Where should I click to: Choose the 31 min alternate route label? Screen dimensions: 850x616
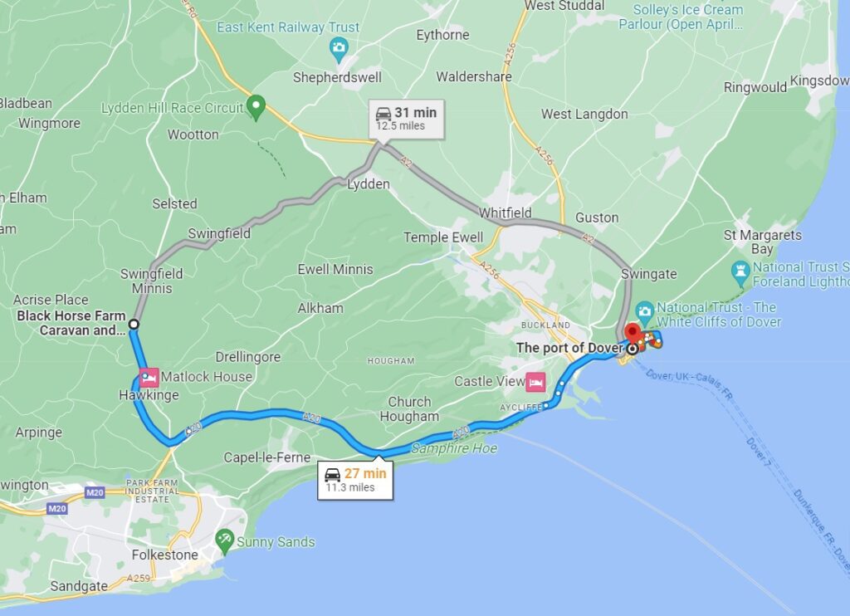coord(407,119)
